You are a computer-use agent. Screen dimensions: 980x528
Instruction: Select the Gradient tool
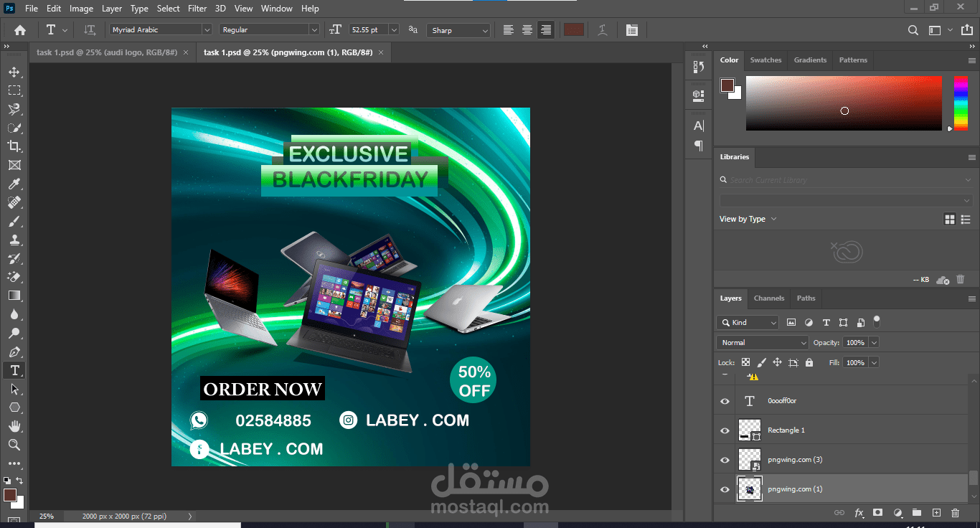point(14,296)
